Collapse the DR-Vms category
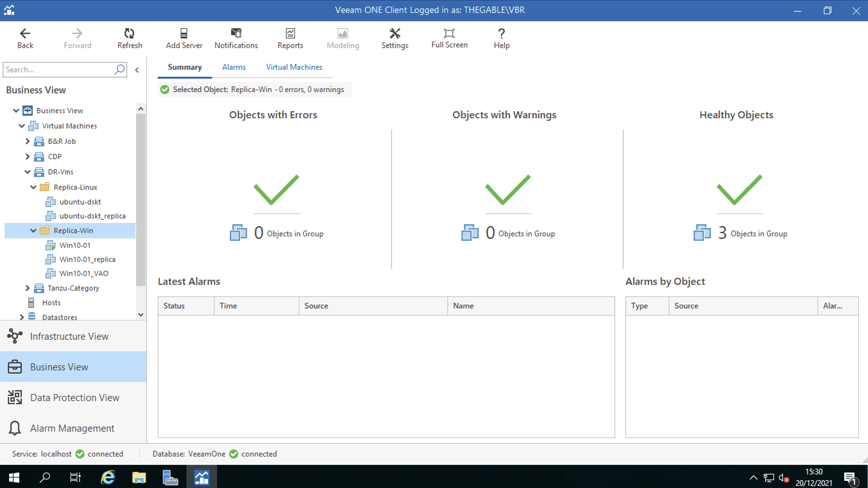The height and width of the screenshot is (488, 868). 28,172
